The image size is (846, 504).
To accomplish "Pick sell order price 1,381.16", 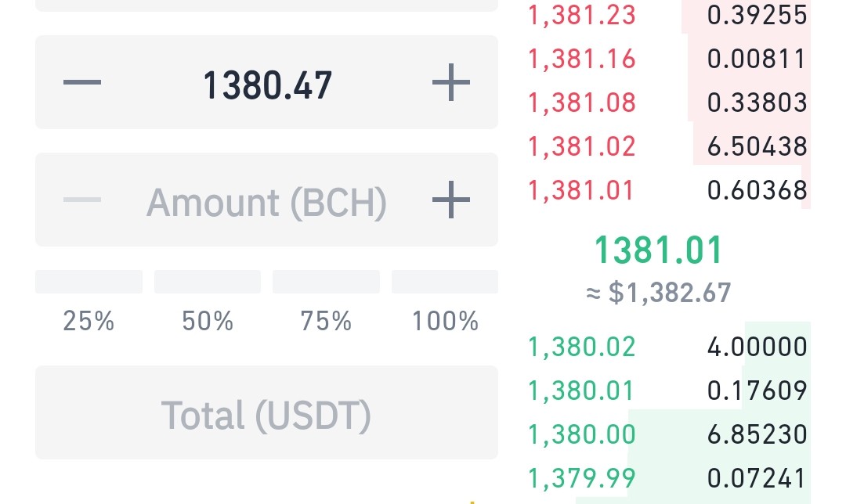I will pos(581,59).
